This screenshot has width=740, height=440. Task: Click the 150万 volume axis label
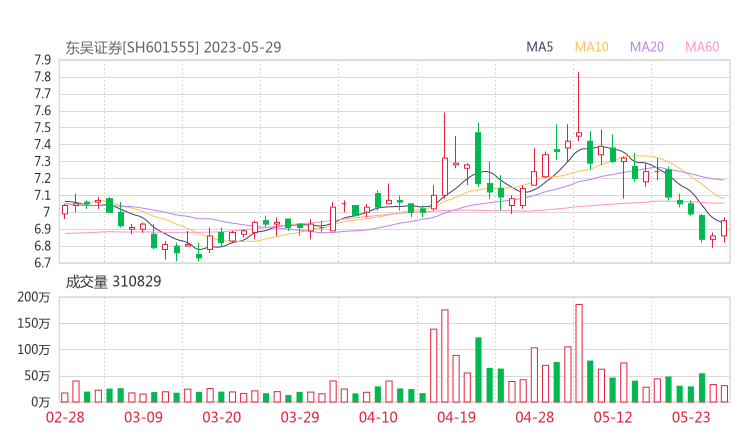[34, 323]
